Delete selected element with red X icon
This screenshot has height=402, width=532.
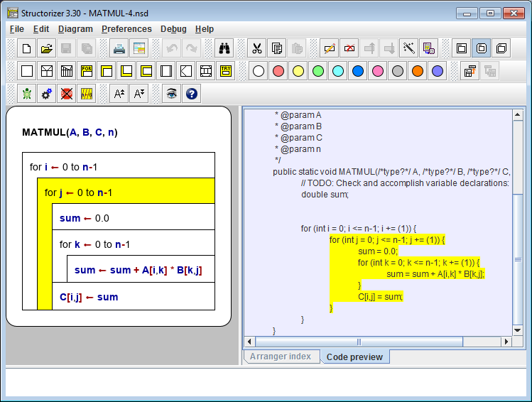click(349, 48)
